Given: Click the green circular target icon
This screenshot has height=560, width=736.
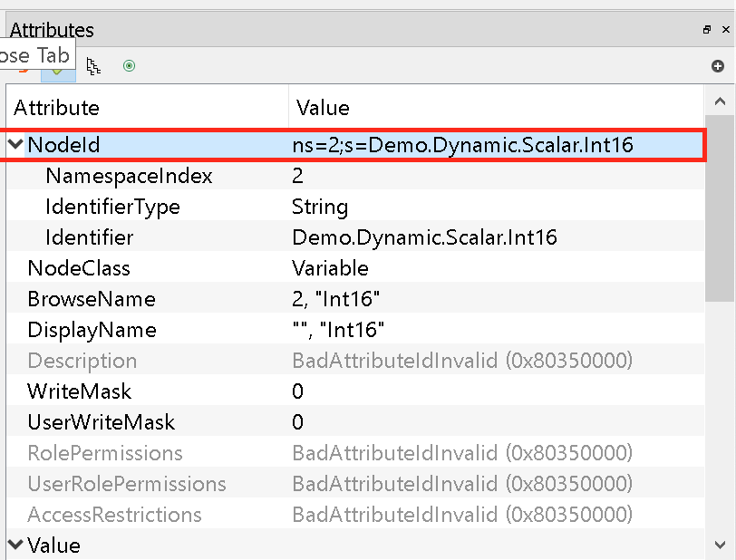Looking at the screenshot, I should click(129, 66).
